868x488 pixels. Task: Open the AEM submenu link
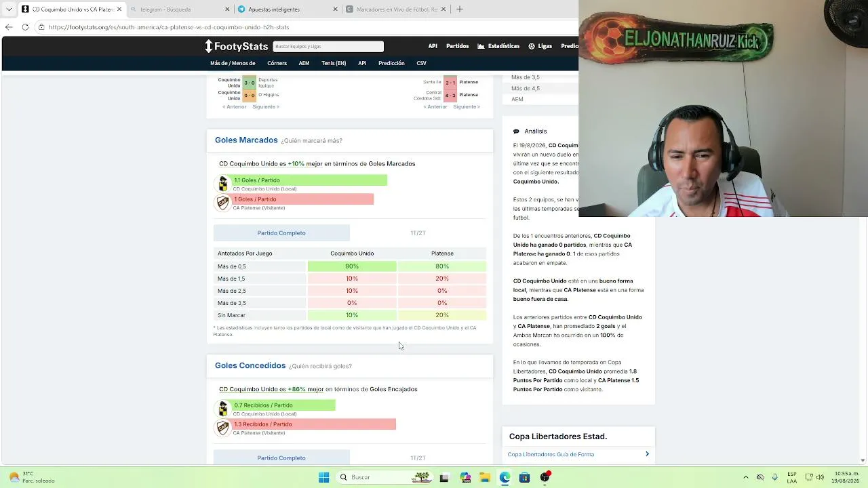tap(304, 63)
